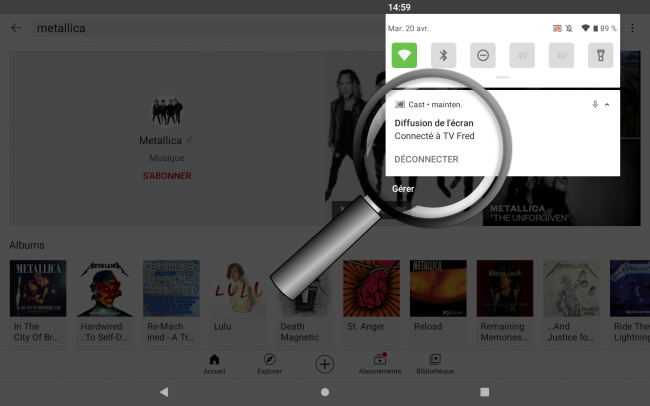Open the St. Anger album cover
650x406 pixels.
pos(371,288)
